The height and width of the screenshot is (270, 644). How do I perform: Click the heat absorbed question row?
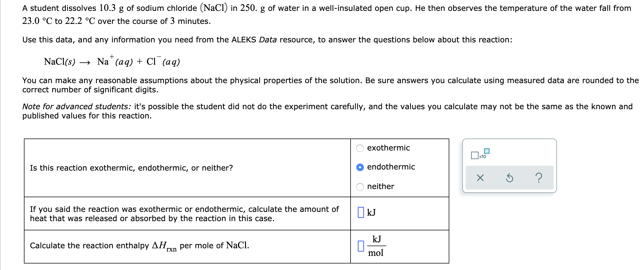click(x=185, y=214)
